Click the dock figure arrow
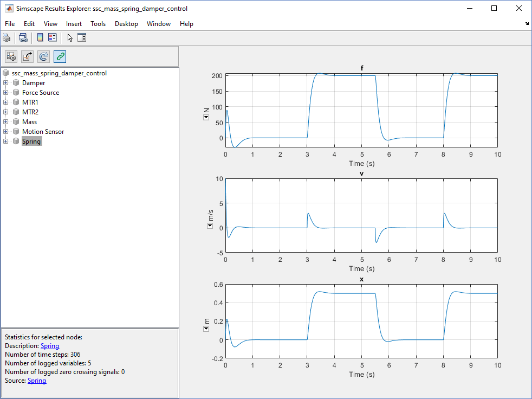This screenshot has width=532, height=399. pyautogui.click(x=527, y=23)
